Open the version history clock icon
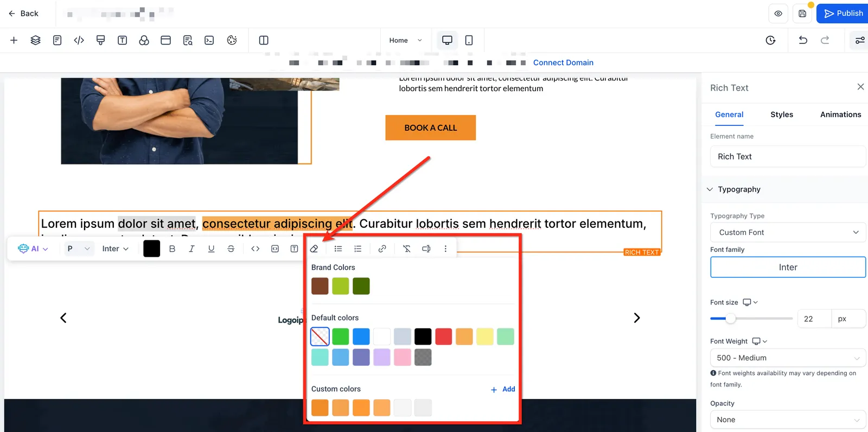 (x=770, y=40)
